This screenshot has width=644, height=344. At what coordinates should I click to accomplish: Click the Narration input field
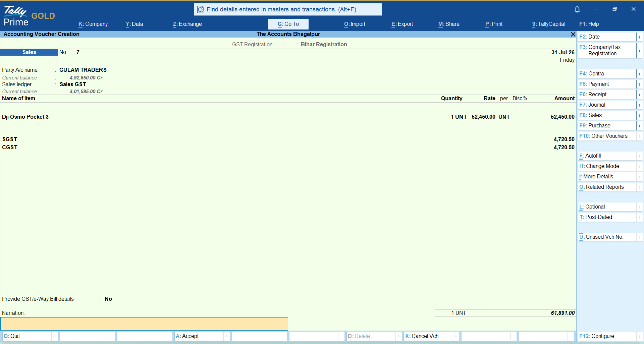pyautogui.click(x=144, y=324)
